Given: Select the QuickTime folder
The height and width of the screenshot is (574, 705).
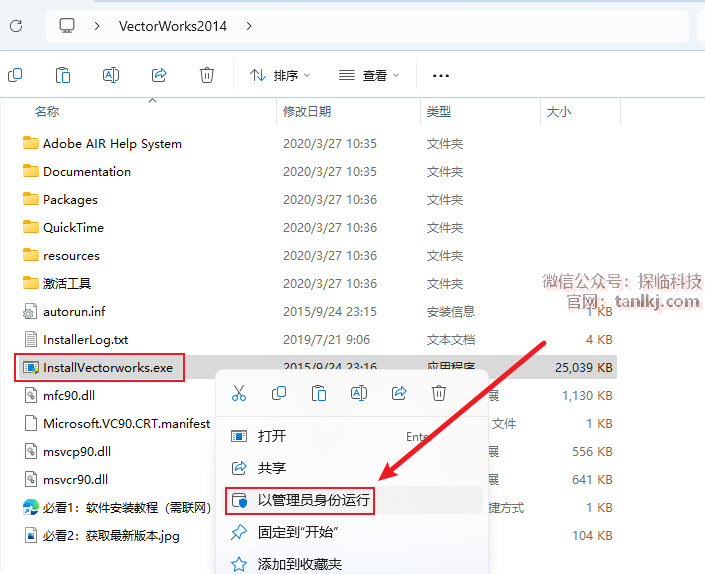Looking at the screenshot, I should coord(73,227).
